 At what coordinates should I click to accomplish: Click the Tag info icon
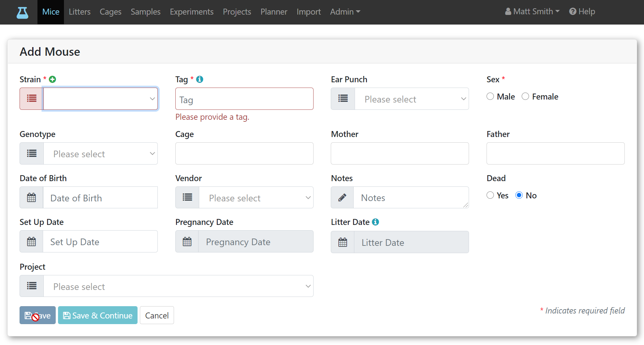point(200,79)
